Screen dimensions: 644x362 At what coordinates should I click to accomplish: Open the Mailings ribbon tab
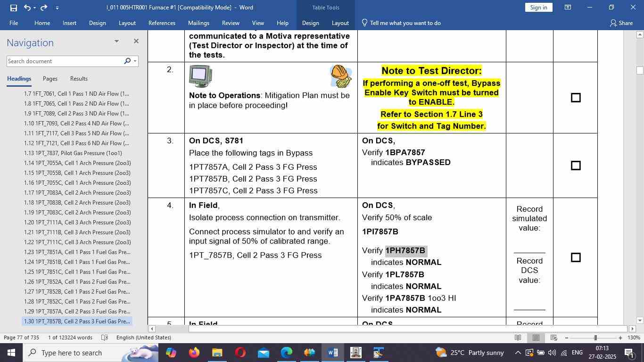click(x=198, y=23)
